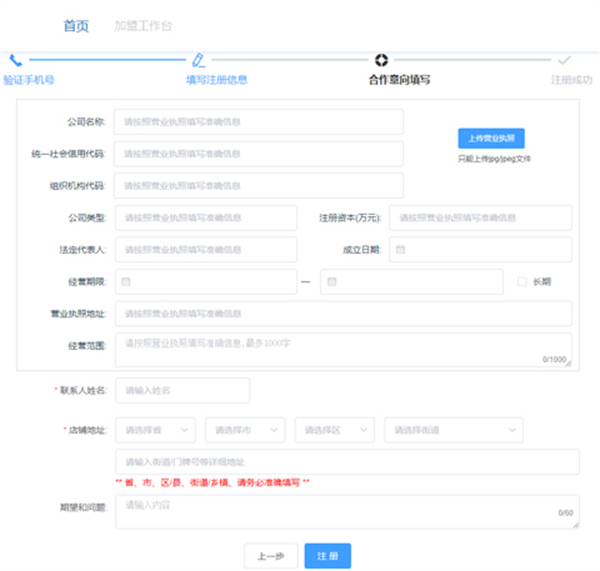Focus the 法定代表人 input field
Image resolution: width=600 pixels, height=571 pixels.
pos(206,250)
